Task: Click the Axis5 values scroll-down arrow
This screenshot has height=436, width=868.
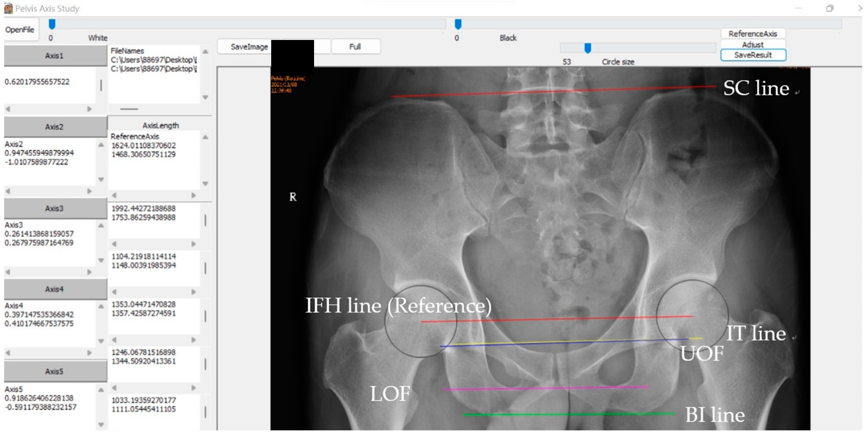Action: (101, 424)
